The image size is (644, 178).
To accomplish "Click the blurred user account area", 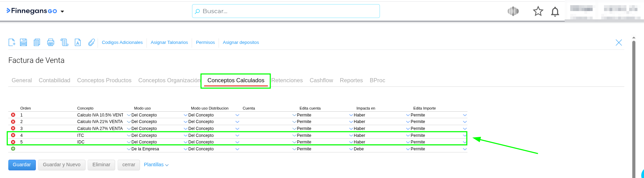I will click(x=604, y=11).
